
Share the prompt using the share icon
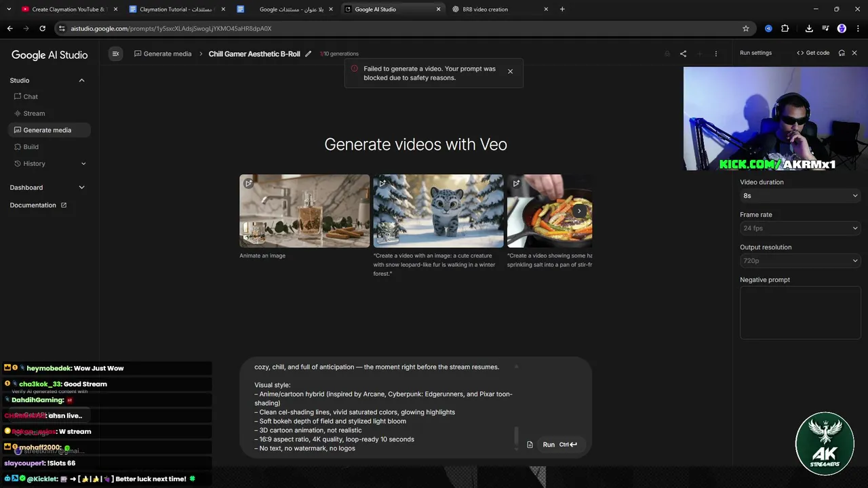683,54
